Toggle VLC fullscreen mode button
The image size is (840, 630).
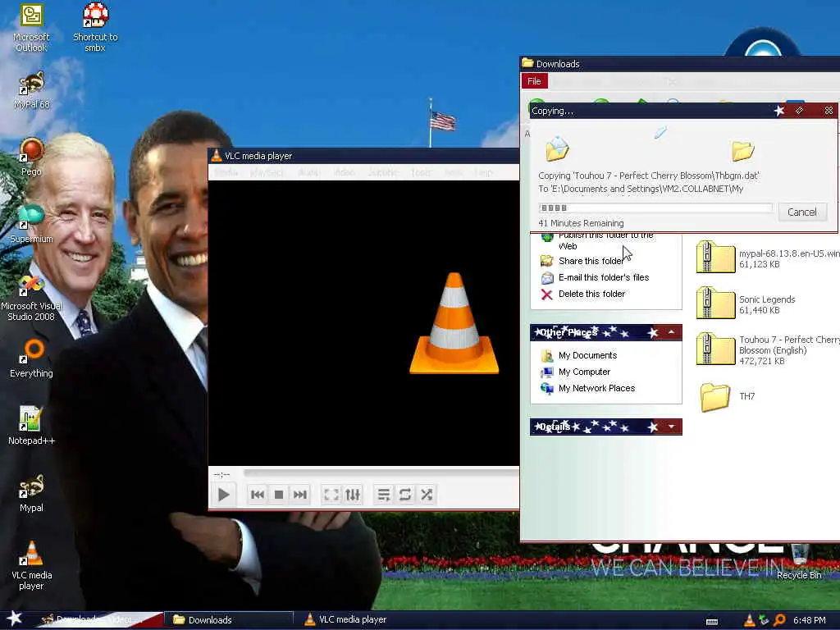click(331, 495)
